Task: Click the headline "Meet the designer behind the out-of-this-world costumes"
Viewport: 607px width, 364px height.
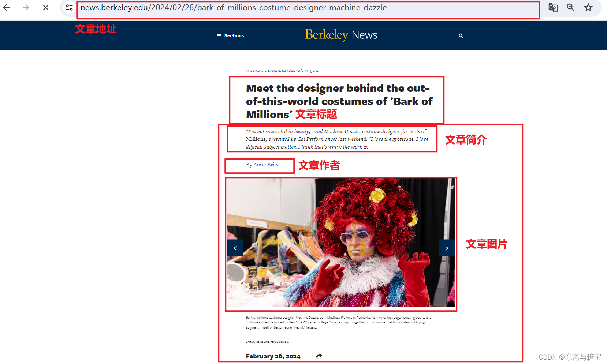Action: 339,101
